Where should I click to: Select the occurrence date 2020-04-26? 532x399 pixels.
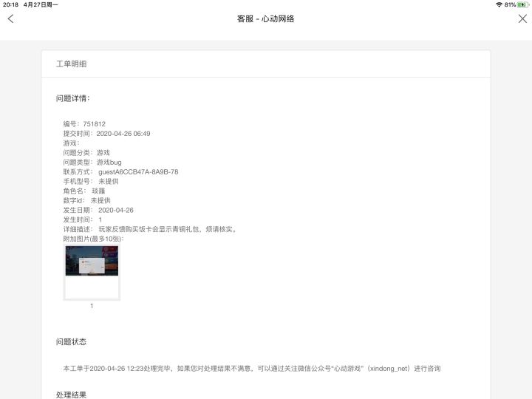click(x=116, y=210)
